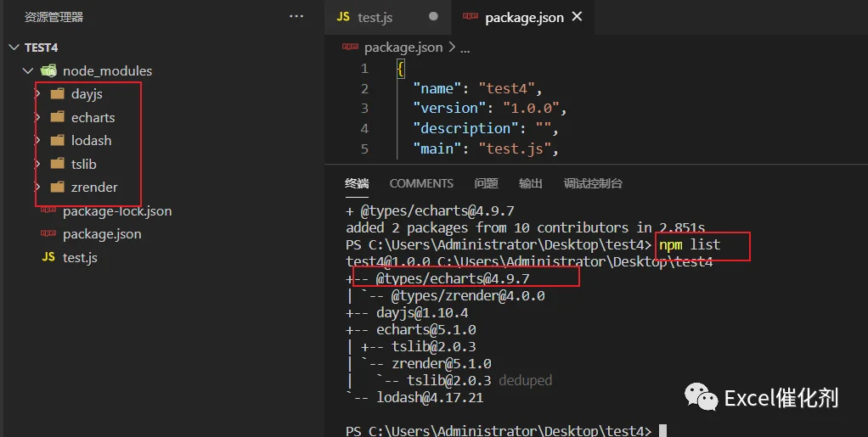This screenshot has height=437, width=868.
Task: Click the npm icon beside explorer package.json
Action: click(48, 233)
